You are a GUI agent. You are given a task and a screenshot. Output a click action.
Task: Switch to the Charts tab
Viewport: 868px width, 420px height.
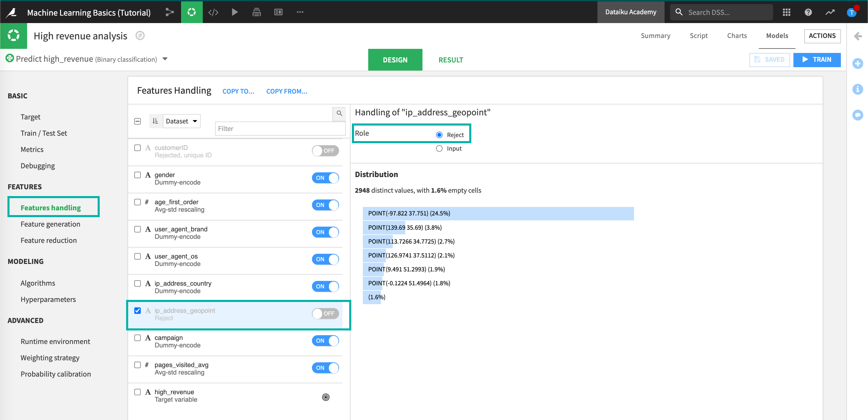pyautogui.click(x=737, y=36)
